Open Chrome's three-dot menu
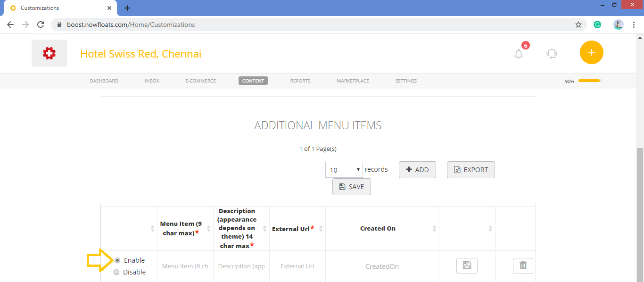Image resolution: width=644 pixels, height=282 pixels. pos(634,25)
